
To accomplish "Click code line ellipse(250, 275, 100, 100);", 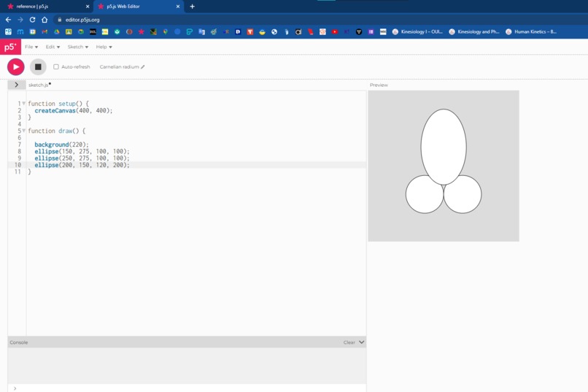I will [82, 158].
